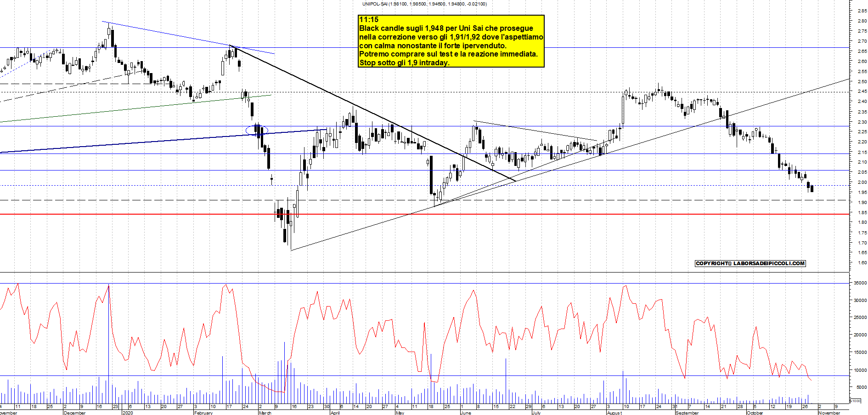Image resolution: width=868 pixels, height=415 pixels.
Task: Click the 2.60 price axis label
Action: pyautogui.click(x=862, y=62)
